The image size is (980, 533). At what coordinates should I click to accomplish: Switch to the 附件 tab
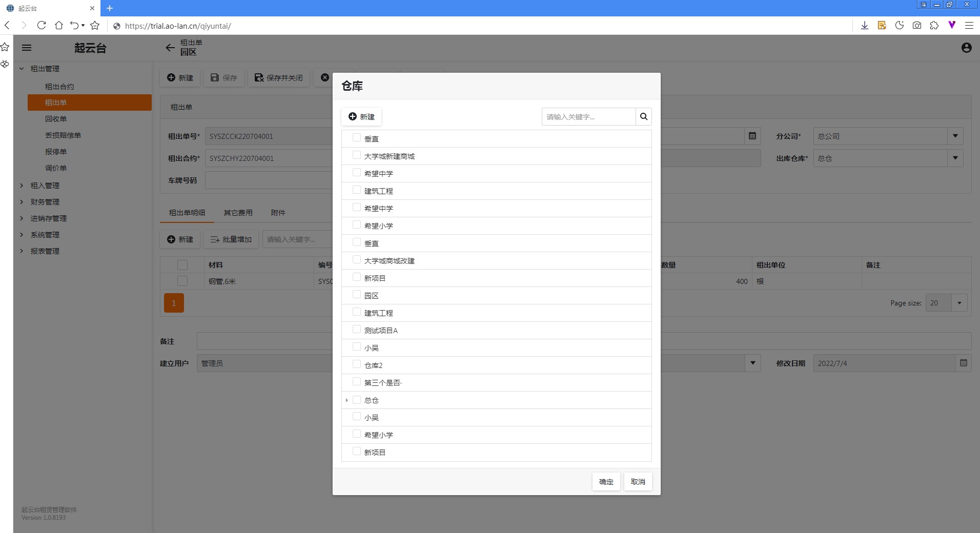tap(278, 213)
